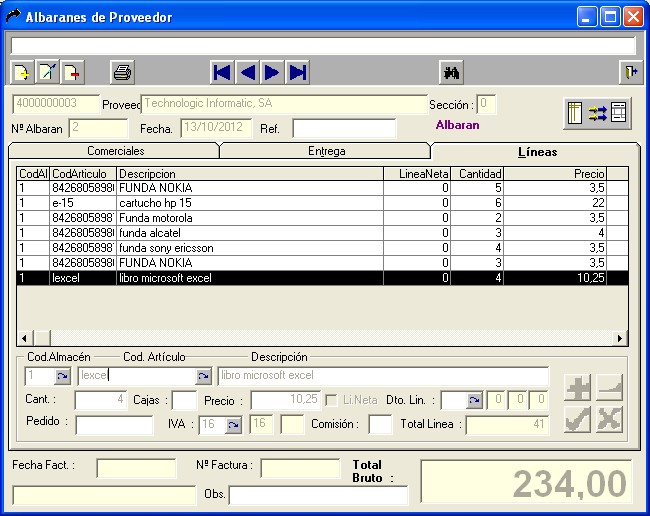Switch to Entrega tab
This screenshot has width=650, height=516.
coord(326,151)
